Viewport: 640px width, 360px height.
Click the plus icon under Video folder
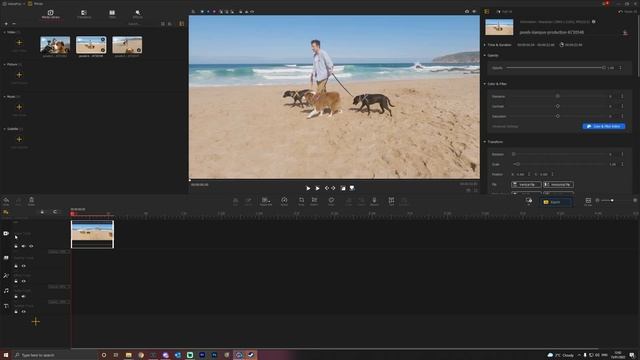19,42
